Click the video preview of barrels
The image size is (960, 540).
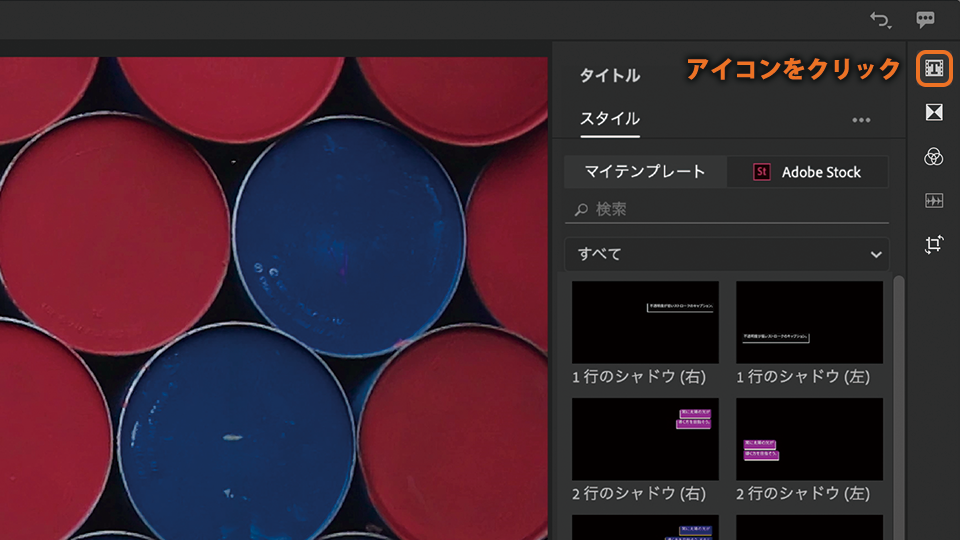(x=274, y=298)
